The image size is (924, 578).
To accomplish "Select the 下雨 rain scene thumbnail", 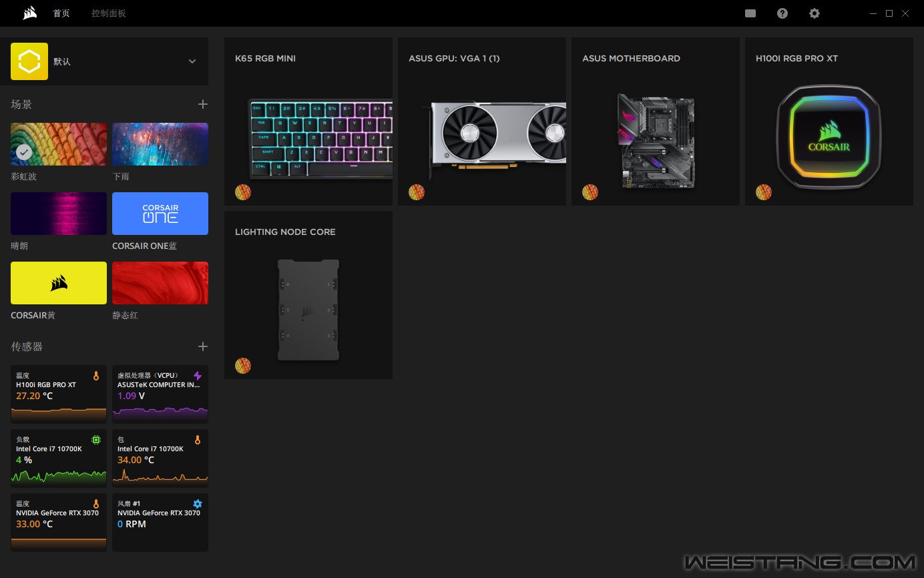I will [160, 144].
